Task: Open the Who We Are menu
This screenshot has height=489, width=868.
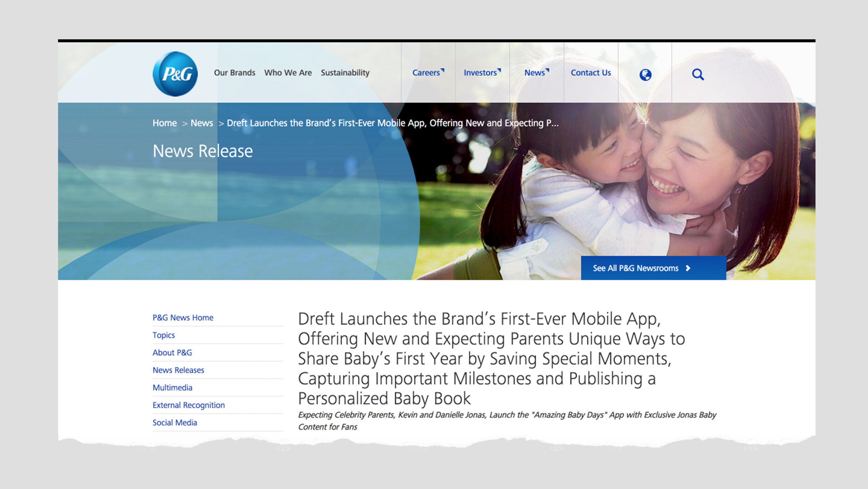Action: 288,73
